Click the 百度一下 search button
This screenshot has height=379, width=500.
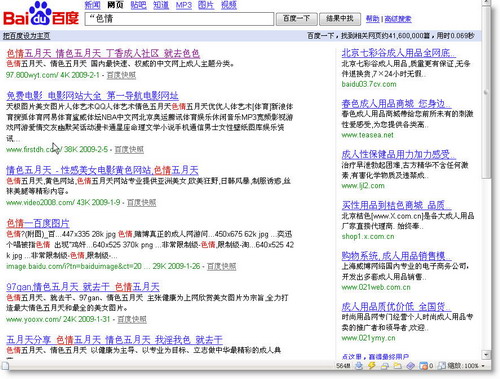[x=296, y=19]
